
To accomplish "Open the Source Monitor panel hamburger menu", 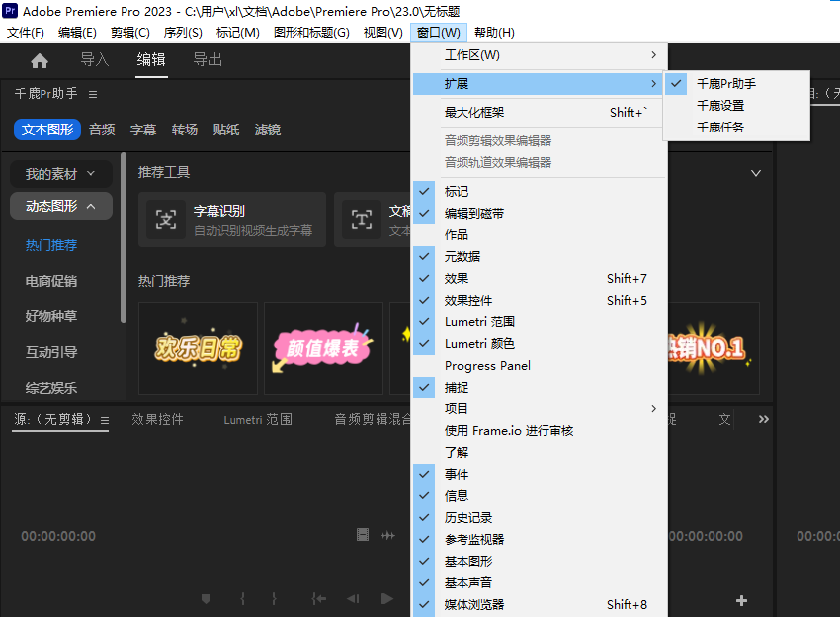I will point(105,419).
